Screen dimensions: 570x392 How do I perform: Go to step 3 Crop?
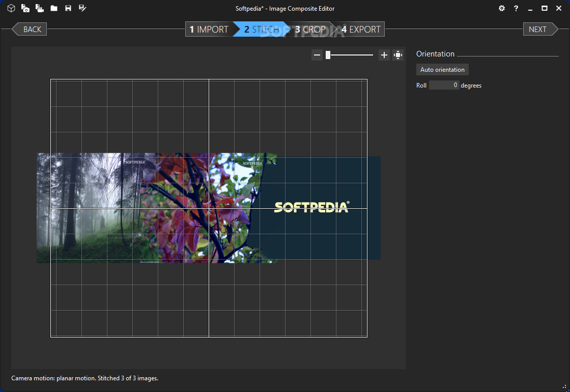(310, 29)
